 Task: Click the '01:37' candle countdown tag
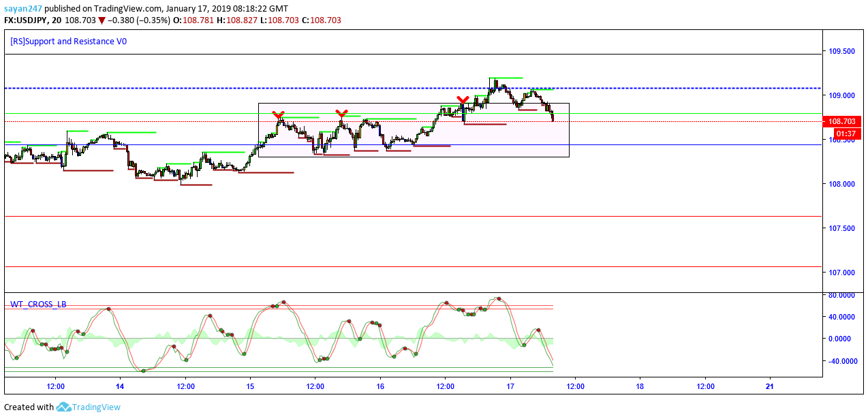point(846,134)
